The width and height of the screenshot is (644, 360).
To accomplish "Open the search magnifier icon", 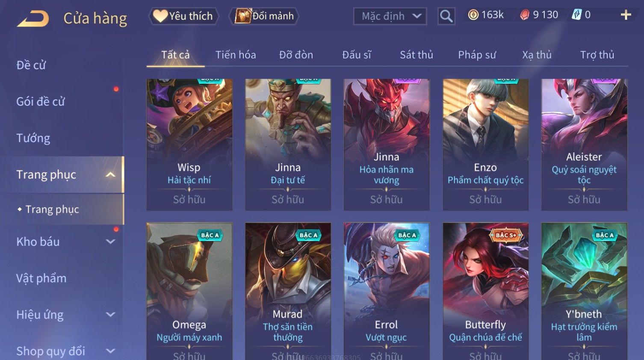I will tap(446, 16).
